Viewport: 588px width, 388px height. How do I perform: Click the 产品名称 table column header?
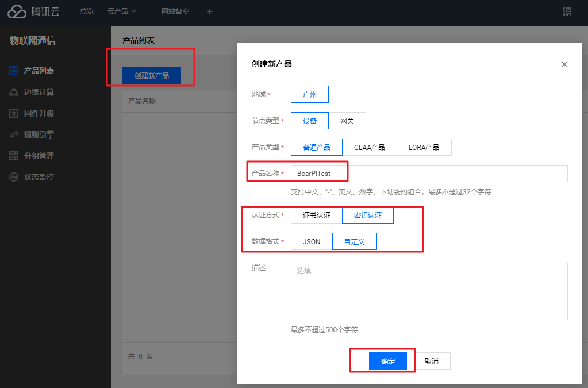pyautogui.click(x=142, y=101)
